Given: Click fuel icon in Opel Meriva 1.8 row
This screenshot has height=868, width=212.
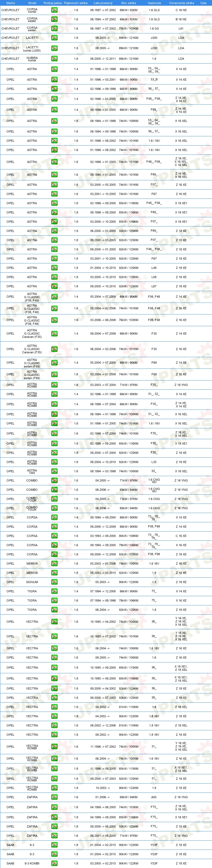Looking at the screenshot, I should [54, 573].
